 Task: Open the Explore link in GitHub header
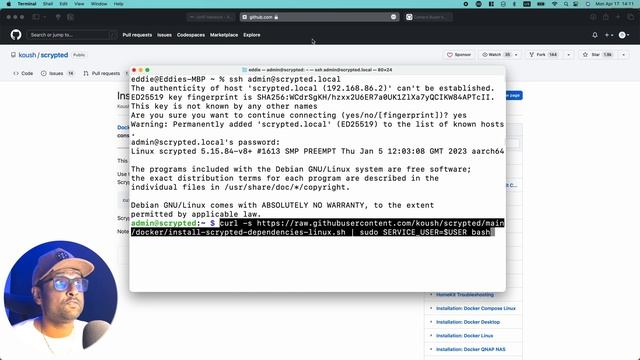coord(252,35)
